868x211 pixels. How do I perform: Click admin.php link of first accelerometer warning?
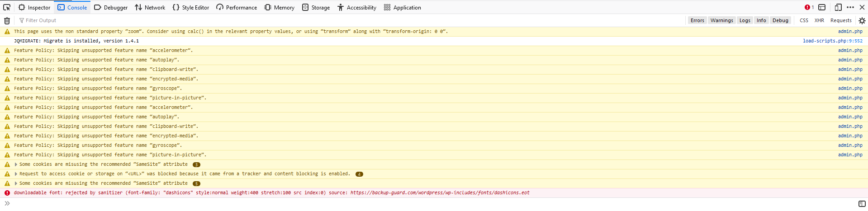850,51
